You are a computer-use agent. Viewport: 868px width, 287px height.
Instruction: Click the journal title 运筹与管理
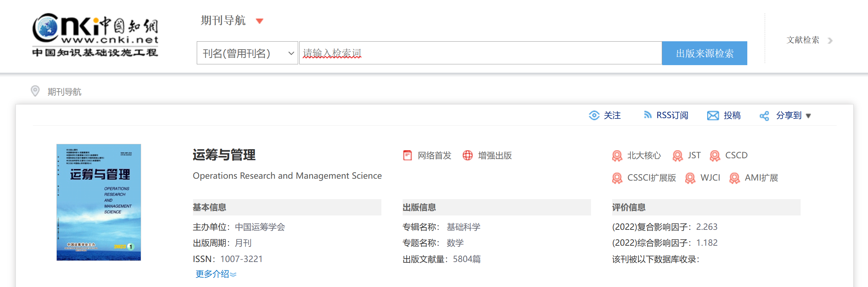pos(224,155)
